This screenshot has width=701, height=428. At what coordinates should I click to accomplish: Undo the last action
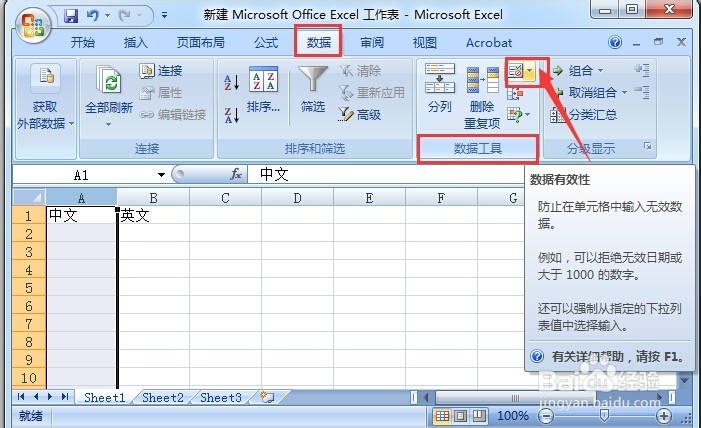click(x=93, y=16)
